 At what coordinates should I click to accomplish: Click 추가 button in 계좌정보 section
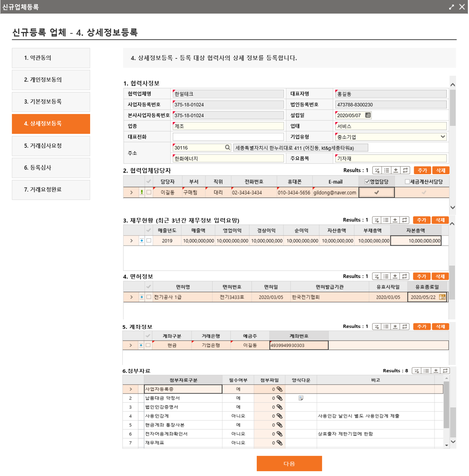click(x=422, y=326)
